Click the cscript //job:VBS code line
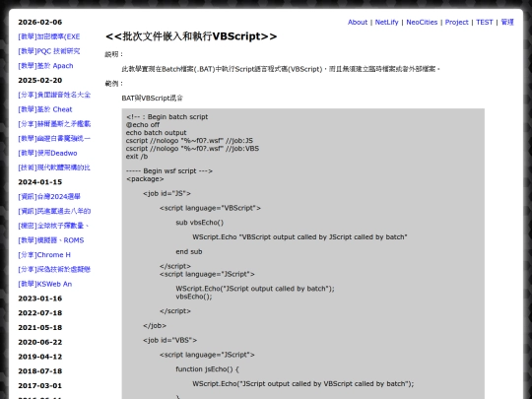Viewport: 532px width, 399px height. point(193,149)
